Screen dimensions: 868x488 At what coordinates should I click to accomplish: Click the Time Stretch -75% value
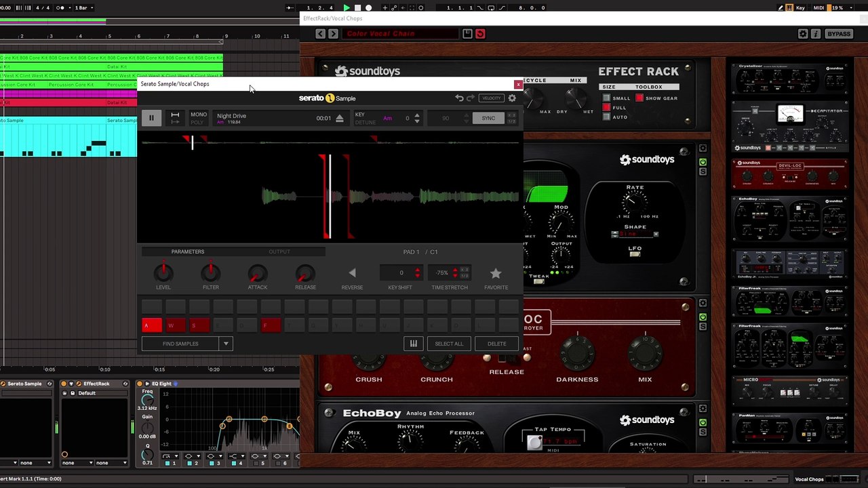pyautogui.click(x=442, y=272)
